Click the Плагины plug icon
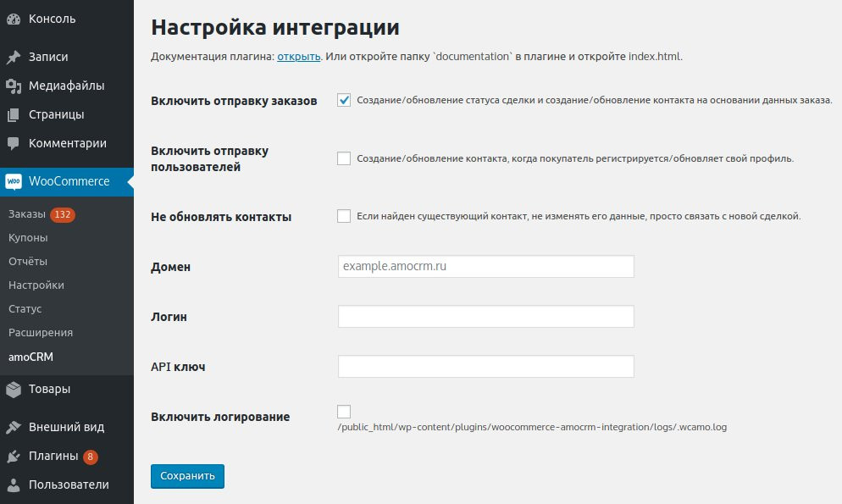This screenshot has height=504, width=842. point(14,457)
